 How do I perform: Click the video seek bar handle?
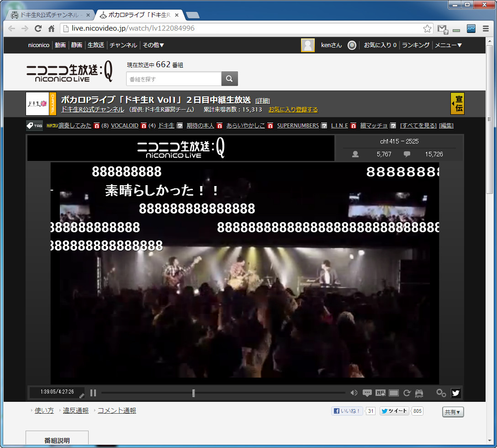[193, 393]
